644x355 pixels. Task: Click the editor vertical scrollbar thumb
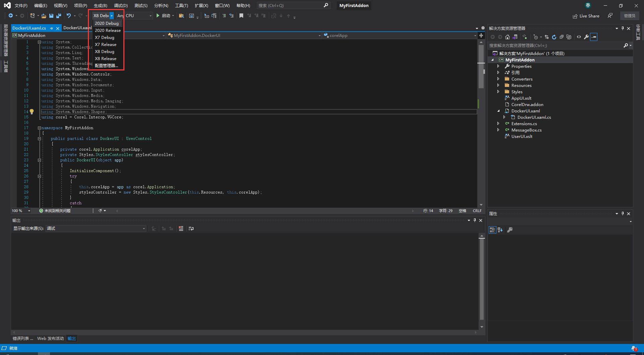[481, 67]
